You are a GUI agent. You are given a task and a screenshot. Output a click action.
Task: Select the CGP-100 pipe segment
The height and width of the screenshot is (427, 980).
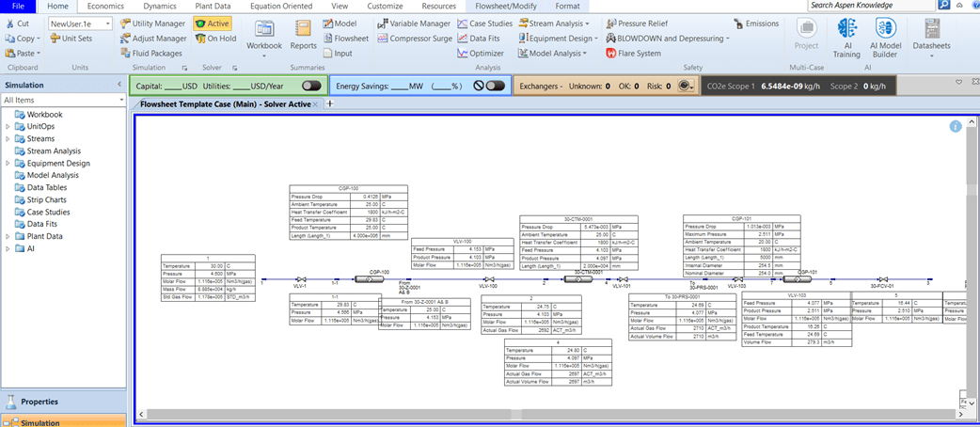pyautogui.click(x=371, y=279)
